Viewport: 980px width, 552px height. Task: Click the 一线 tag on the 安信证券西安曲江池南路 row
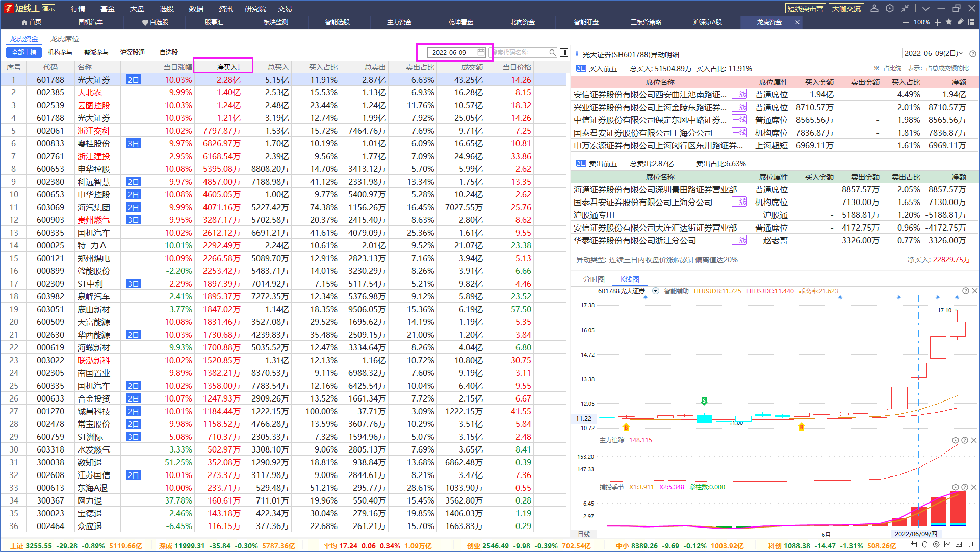click(x=739, y=94)
